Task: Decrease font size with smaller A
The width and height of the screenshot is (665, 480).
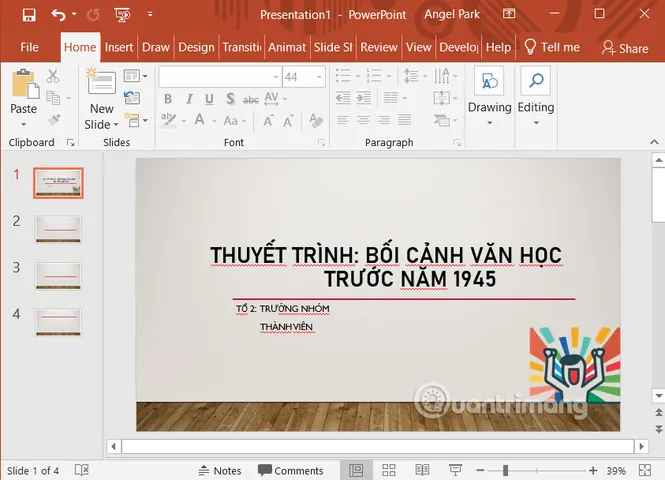Action: point(288,121)
